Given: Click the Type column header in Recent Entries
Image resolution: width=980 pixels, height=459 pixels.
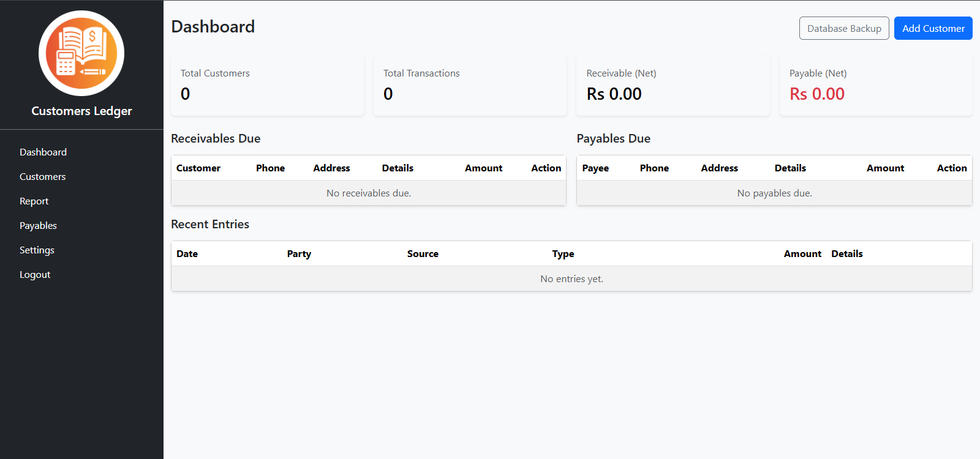Looking at the screenshot, I should [x=563, y=253].
